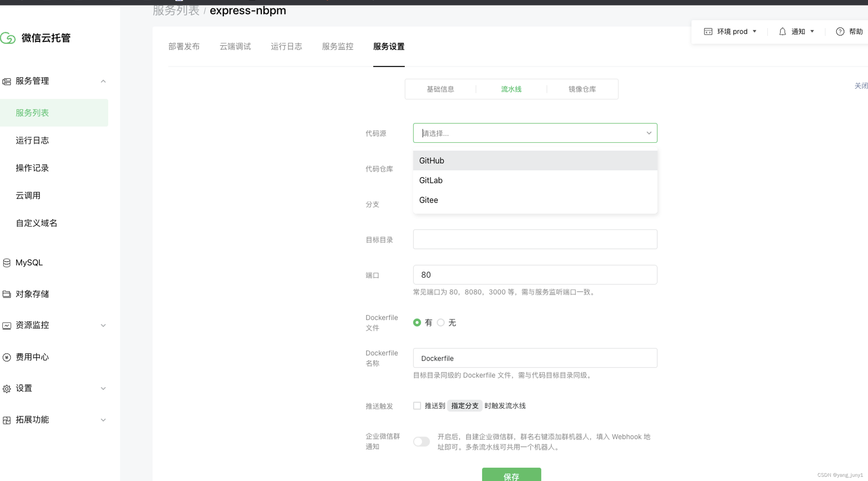Click the 设置 gear icon in sidebar
Viewport: 868px width, 481px height.
click(x=7, y=389)
